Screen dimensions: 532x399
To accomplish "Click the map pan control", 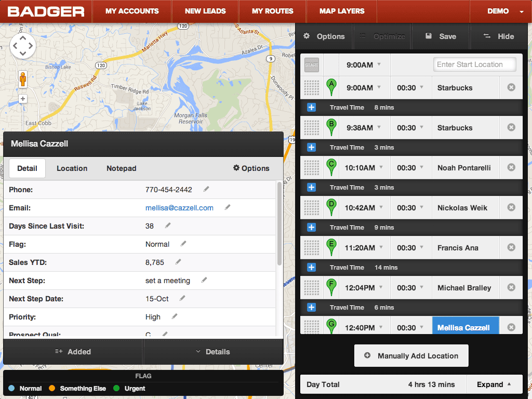I will tap(23, 46).
